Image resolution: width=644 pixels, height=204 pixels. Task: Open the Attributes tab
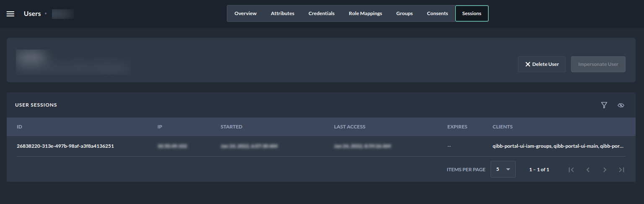[282, 13]
